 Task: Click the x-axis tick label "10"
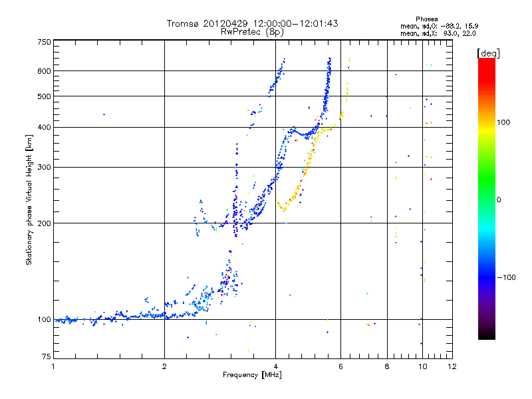click(x=423, y=366)
